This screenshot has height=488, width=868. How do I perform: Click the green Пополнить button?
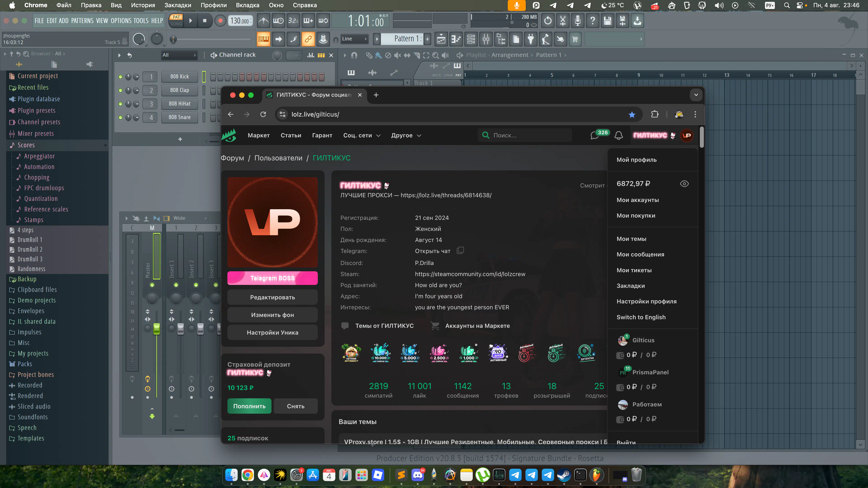pyautogui.click(x=249, y=406)
